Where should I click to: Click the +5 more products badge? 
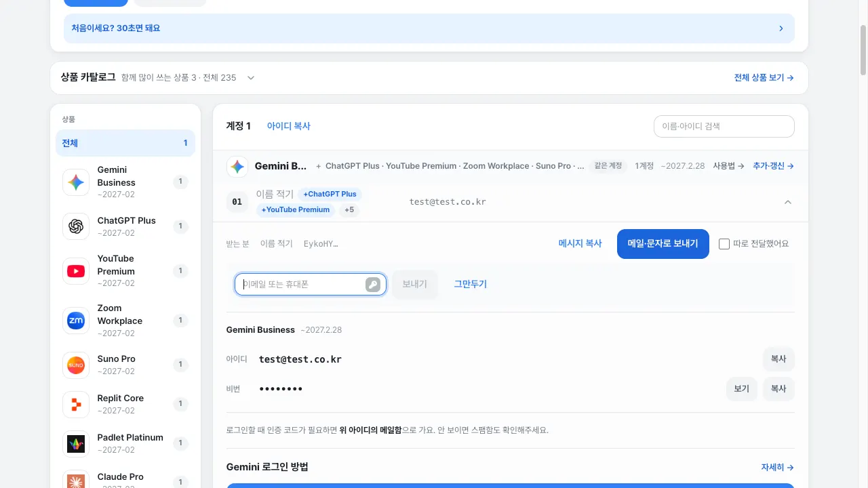click(x=349, y=210)
